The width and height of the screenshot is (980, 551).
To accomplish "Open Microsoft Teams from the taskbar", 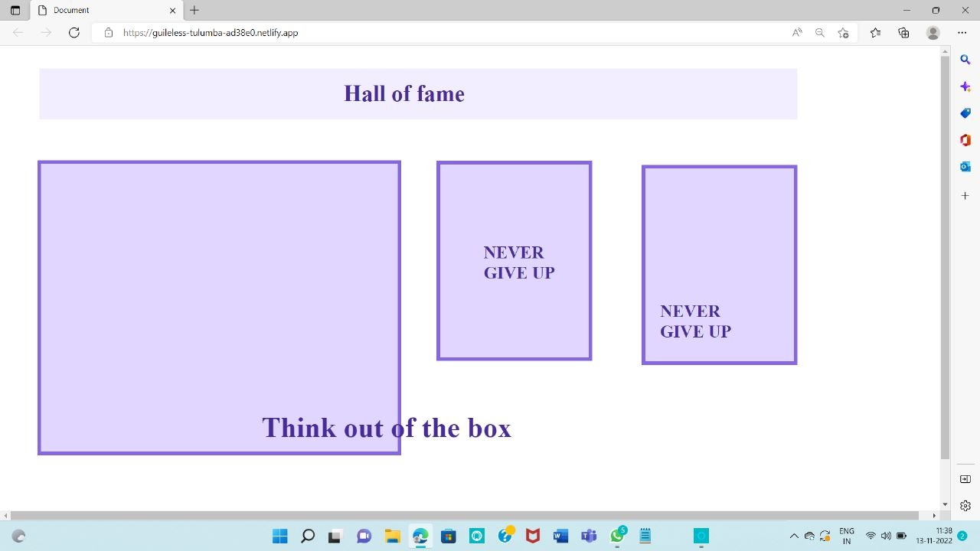I will [589, 536].
